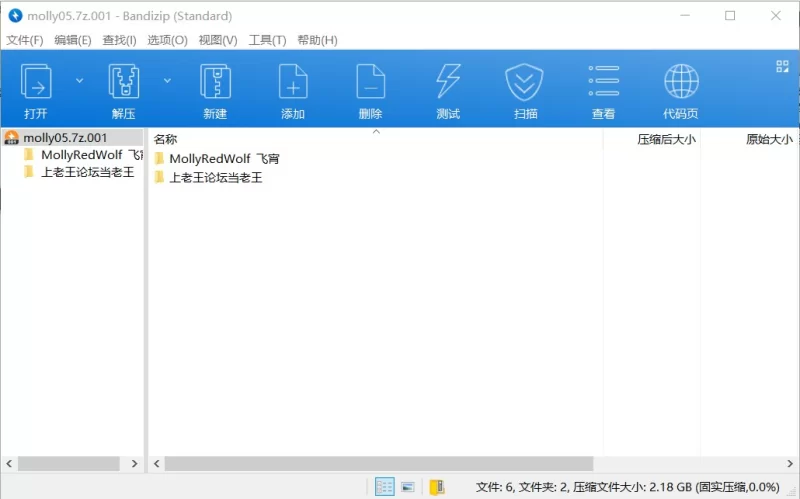This screenshot has height=499, width=800.
Task: Click left arrow of file list scrollbar
Action: click(x=157, y=464)
